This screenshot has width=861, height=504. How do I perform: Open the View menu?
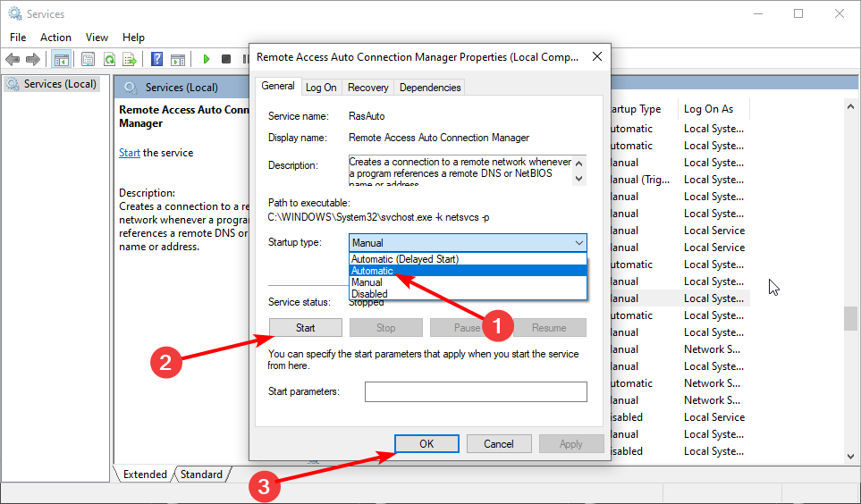pos(97,38)
